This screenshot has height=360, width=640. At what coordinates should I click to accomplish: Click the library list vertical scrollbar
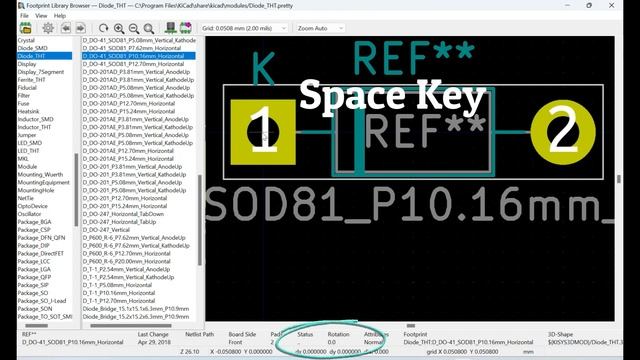tap(76, 190)
